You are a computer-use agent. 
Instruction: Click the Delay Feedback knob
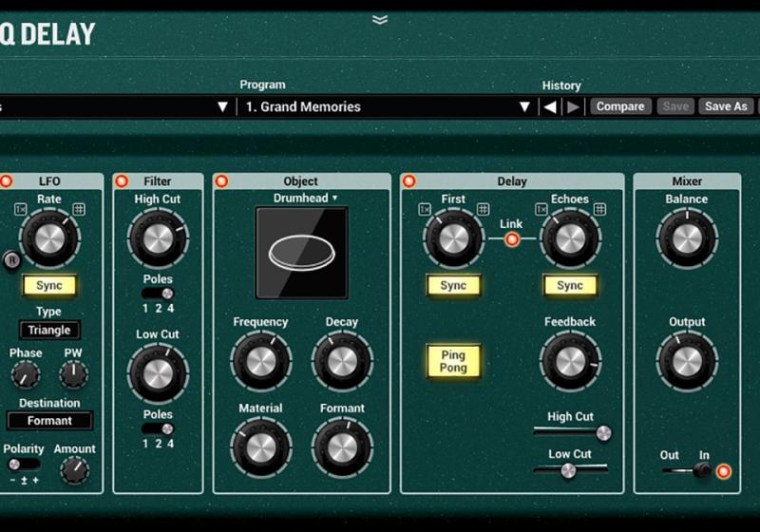click(x=571, y=361)
